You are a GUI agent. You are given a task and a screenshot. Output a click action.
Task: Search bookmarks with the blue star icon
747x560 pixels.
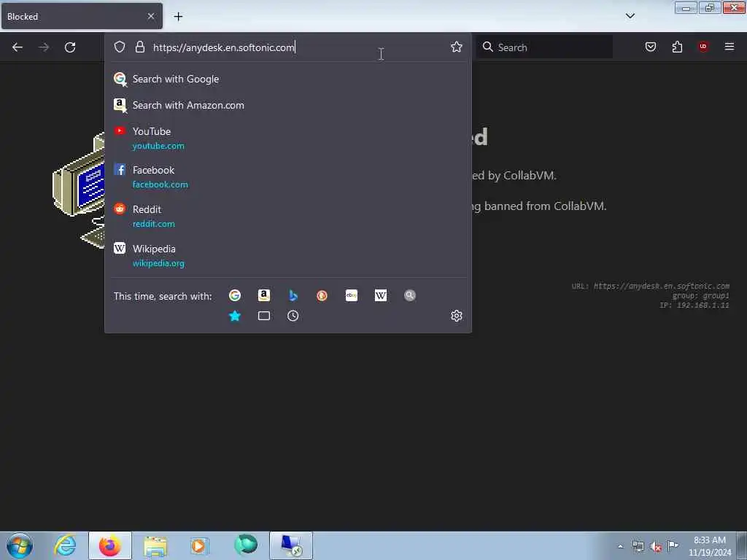click(235, 316)
